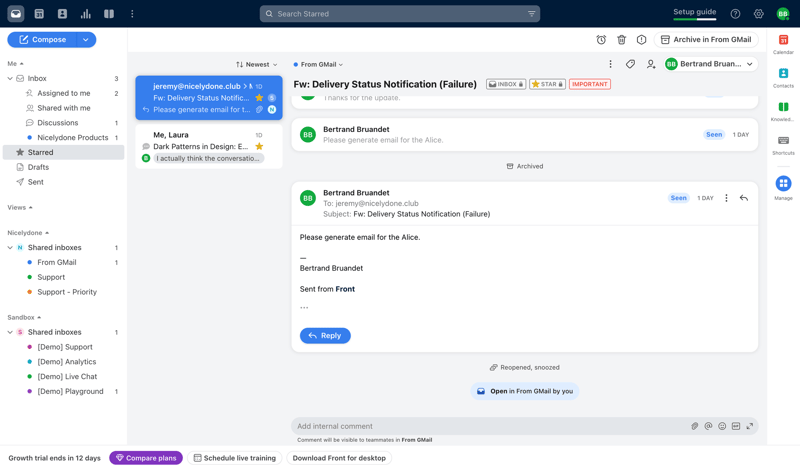Open Contacts in the right sidebar
The image size is (800, 470).
click(783, 78)
